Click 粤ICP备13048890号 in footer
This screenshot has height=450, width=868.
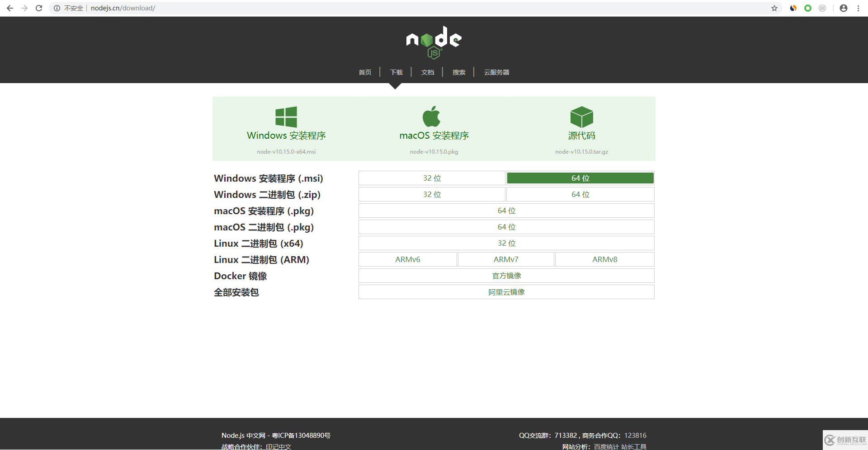click(301, 436)
